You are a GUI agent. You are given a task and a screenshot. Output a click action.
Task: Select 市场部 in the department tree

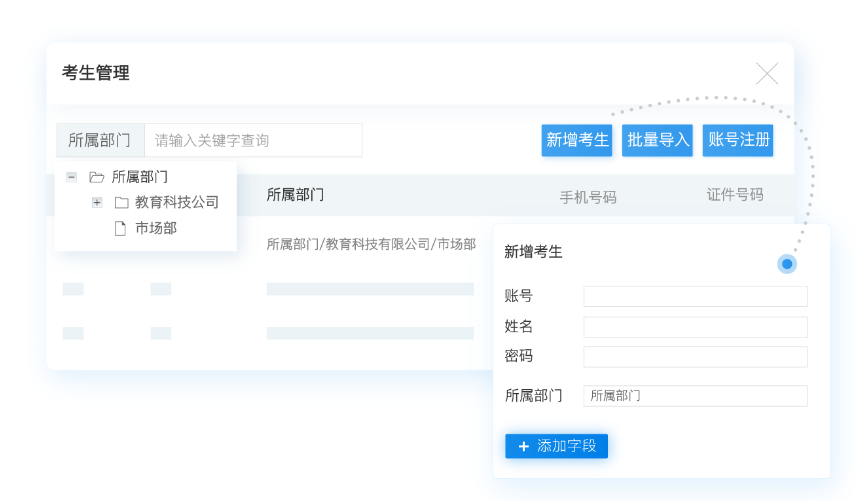point(156,228)
